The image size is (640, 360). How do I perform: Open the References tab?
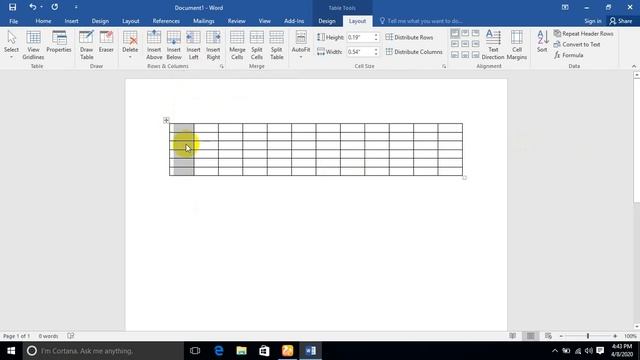coord(166,21)
